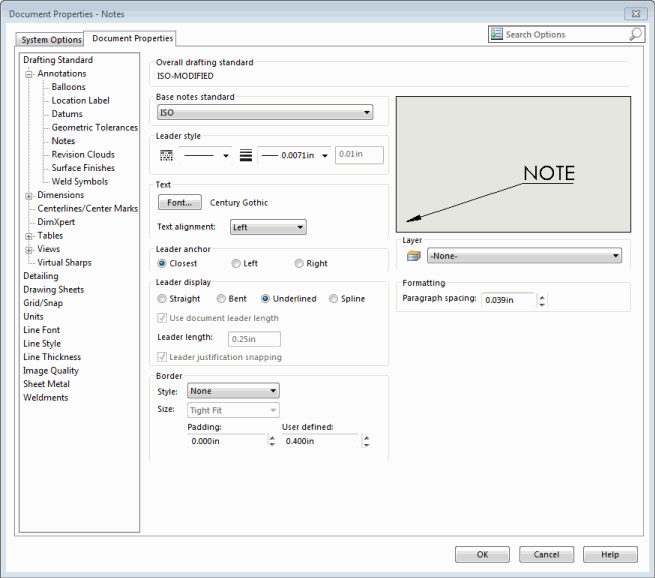Expand the Views tree node
The image size is (655, 578).
point(29,250)
